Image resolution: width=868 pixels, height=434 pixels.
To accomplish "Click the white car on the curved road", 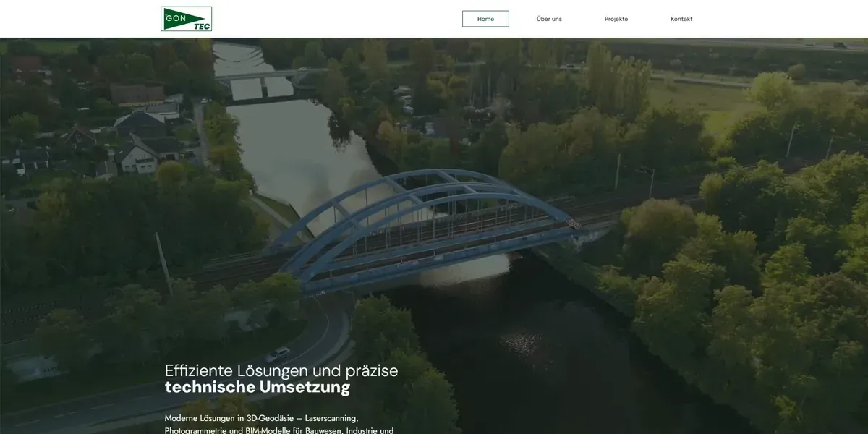I will pos(278,354).
